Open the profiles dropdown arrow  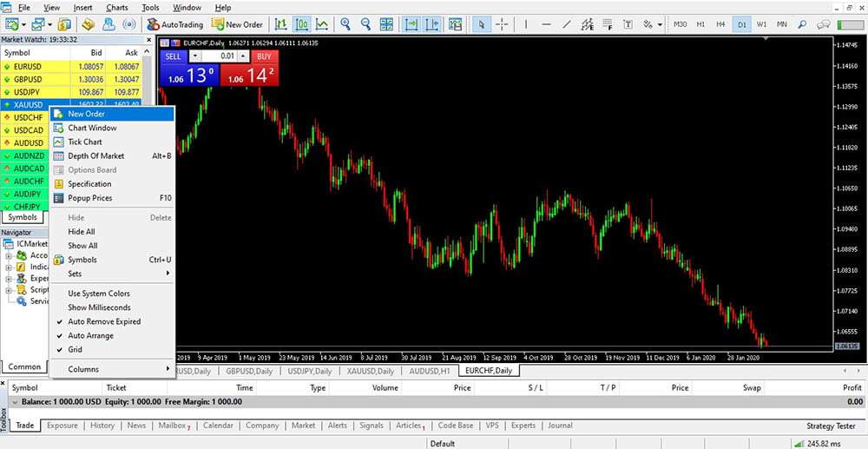[x=49, y=24]
